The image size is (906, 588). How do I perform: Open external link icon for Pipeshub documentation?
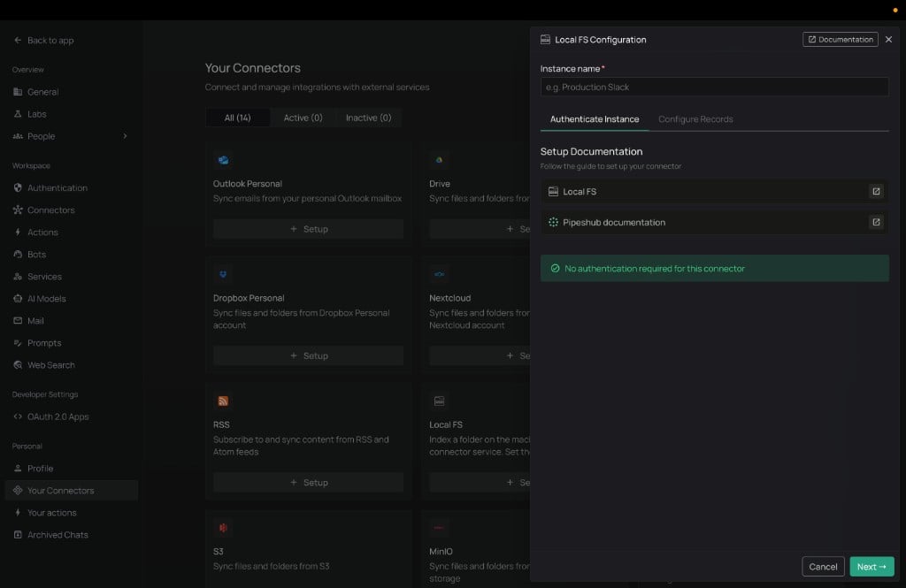[x=876, y=222]
